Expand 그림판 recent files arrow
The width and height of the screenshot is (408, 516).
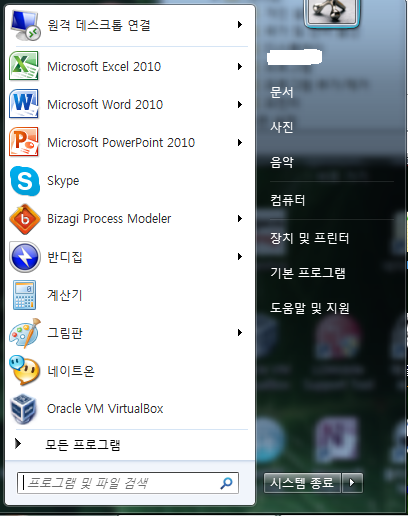(240, 332)
